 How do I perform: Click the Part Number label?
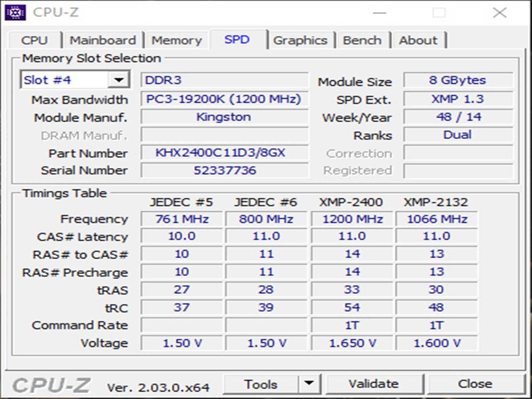pos(88,153)
